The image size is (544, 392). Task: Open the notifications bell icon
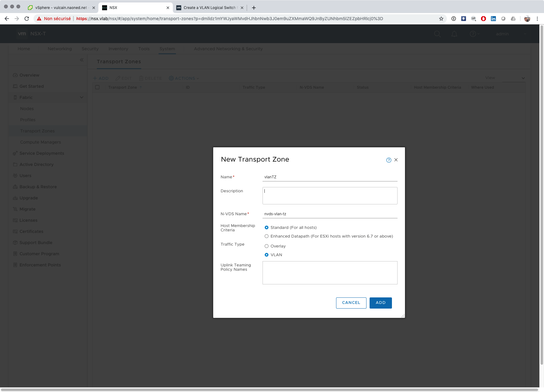(454, 34)
